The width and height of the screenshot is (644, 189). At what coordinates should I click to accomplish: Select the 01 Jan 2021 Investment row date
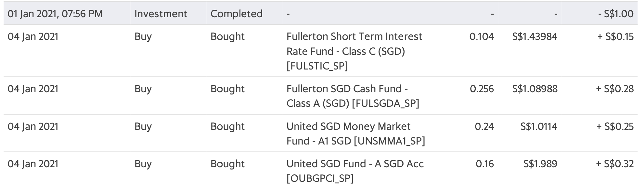pos(55,14)
